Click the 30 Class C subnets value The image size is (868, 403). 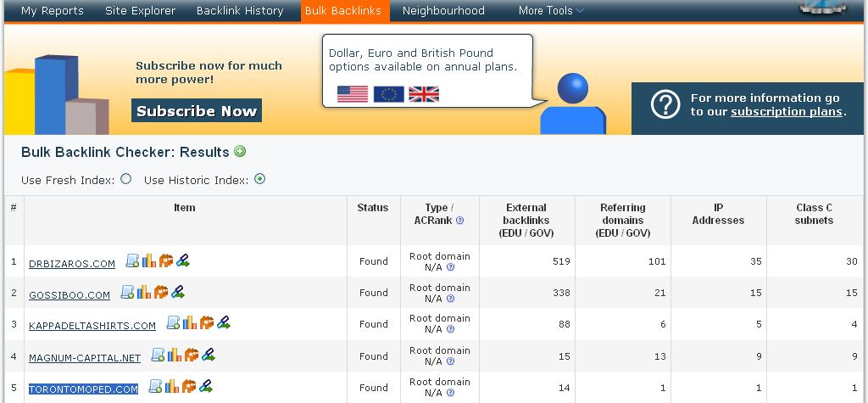point(851,261)
